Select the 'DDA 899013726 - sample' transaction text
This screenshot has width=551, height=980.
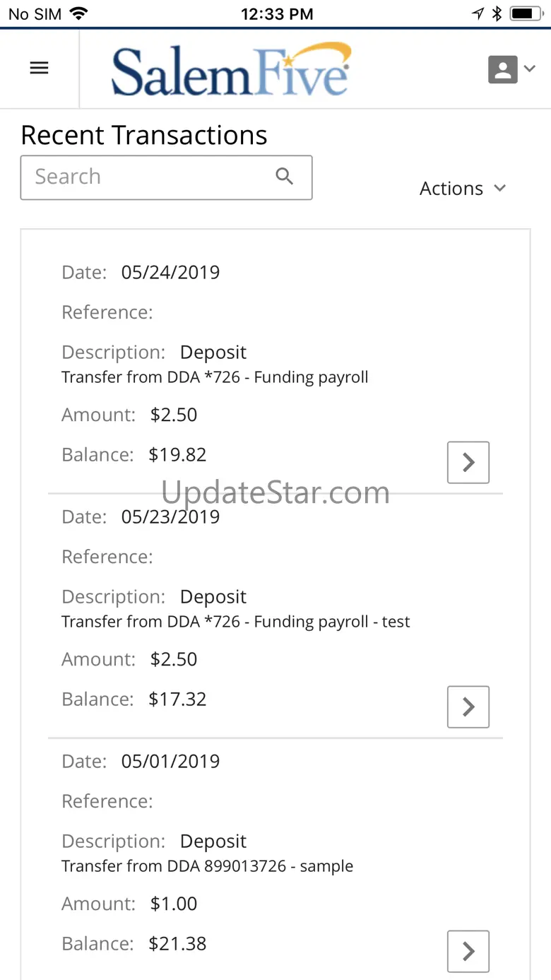click(207, 866)
